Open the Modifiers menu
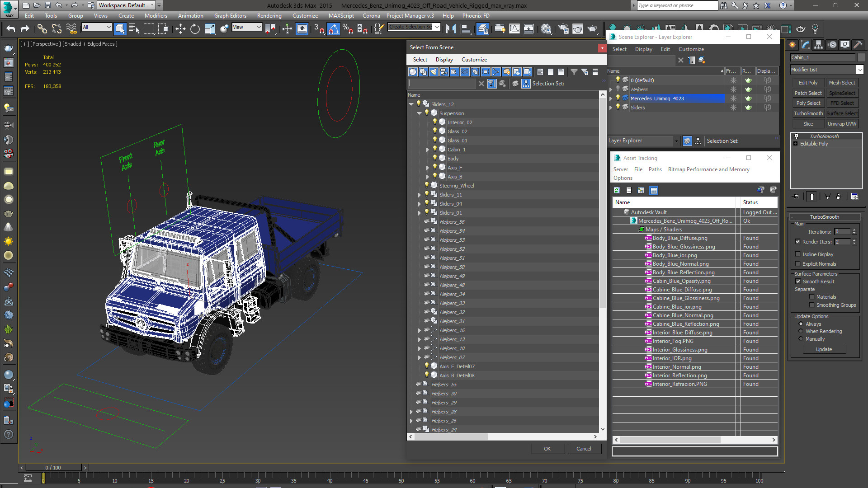Viewport: 868px width, 488px height. (x=156, y=15)
